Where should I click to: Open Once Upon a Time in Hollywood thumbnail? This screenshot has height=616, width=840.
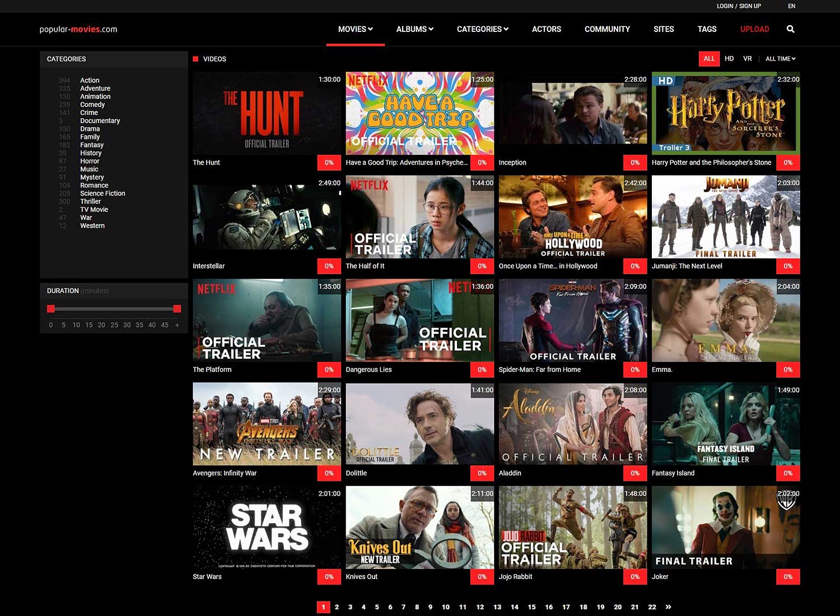pos(572,217)
